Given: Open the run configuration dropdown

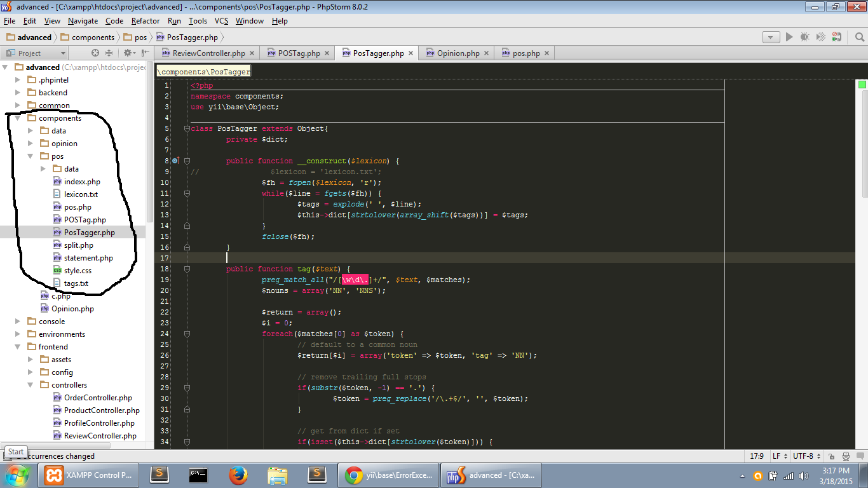Looking at the screenshot, I should [771, 37].
